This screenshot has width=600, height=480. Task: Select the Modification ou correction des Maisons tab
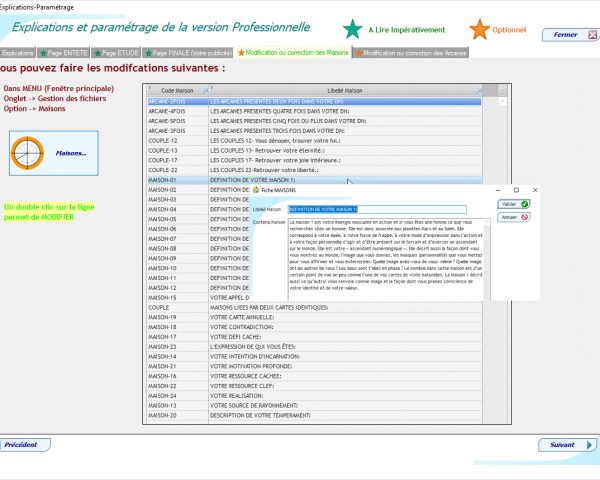pyautogui.click(x=293, y=52)
